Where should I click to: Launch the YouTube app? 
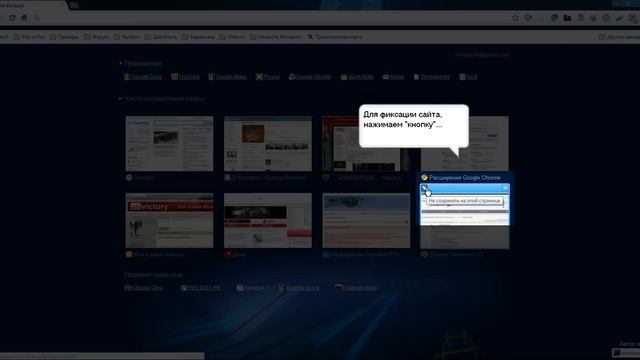tap(185, 77)
